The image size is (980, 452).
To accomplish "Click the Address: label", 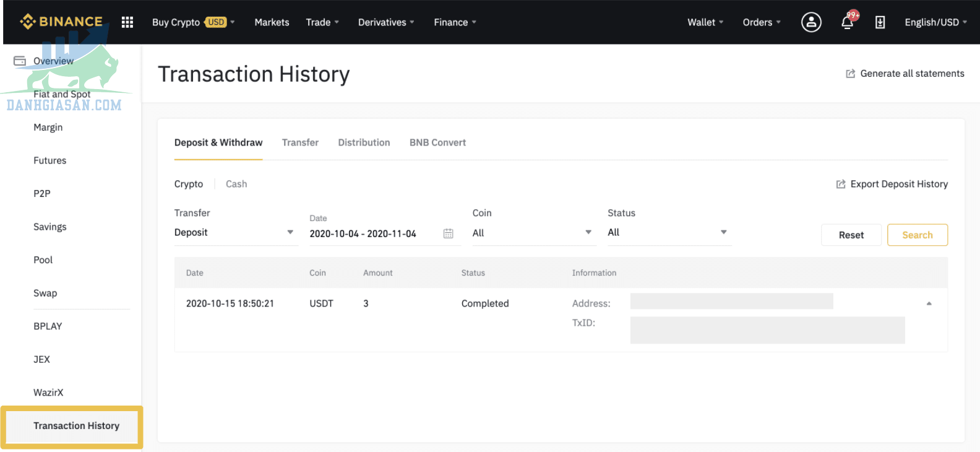I will [591, 303].
